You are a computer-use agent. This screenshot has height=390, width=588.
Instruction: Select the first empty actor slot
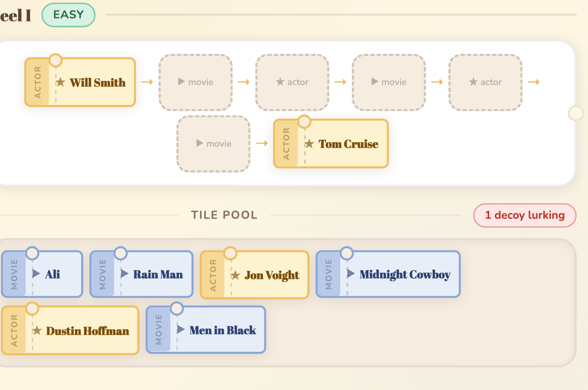click(x=292, y=82)
